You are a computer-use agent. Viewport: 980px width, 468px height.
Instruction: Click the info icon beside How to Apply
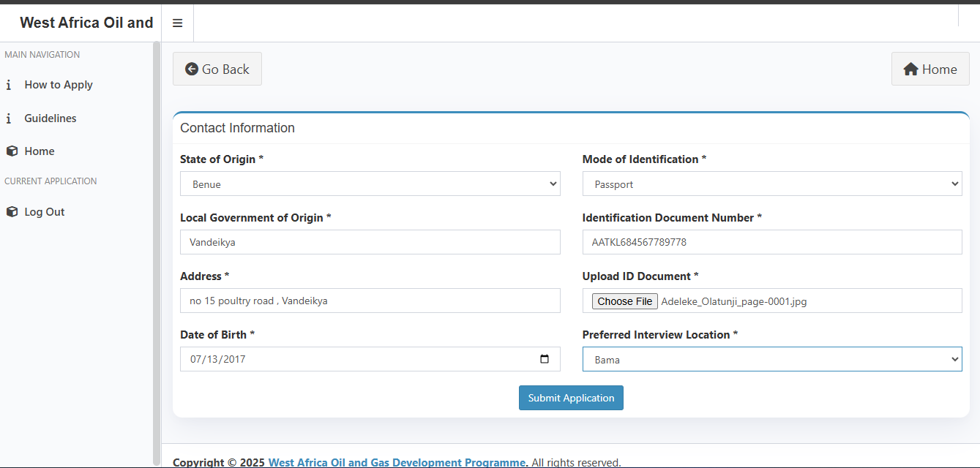coord(9,85)
